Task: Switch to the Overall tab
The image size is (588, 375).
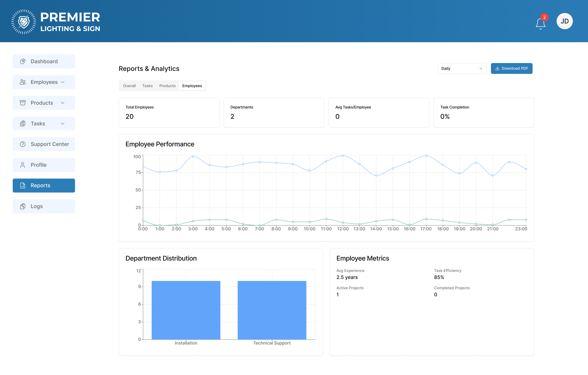Action: point(129,86)
